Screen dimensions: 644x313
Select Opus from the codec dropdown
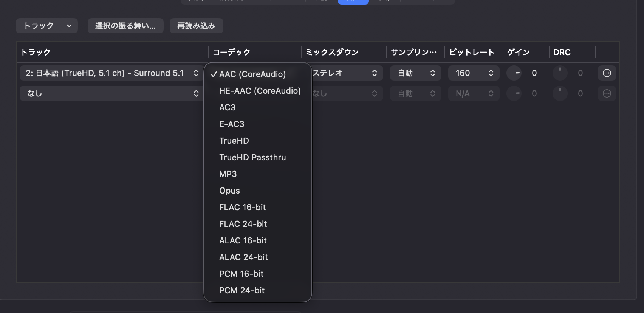(229, 191)
